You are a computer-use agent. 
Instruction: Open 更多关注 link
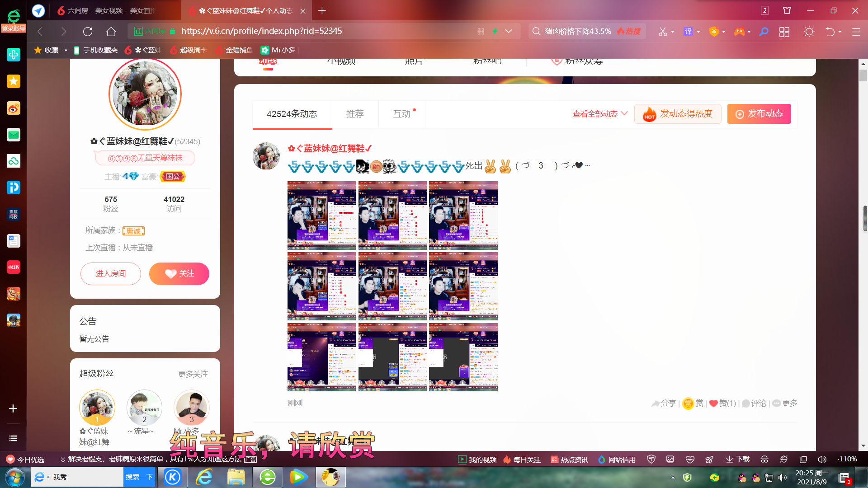coord(193,374)
